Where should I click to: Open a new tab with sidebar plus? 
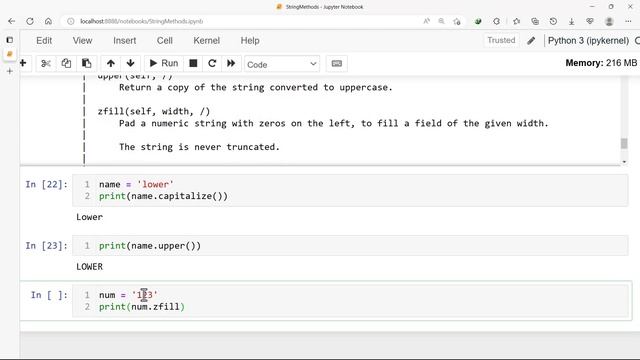[x=10, y=71]
